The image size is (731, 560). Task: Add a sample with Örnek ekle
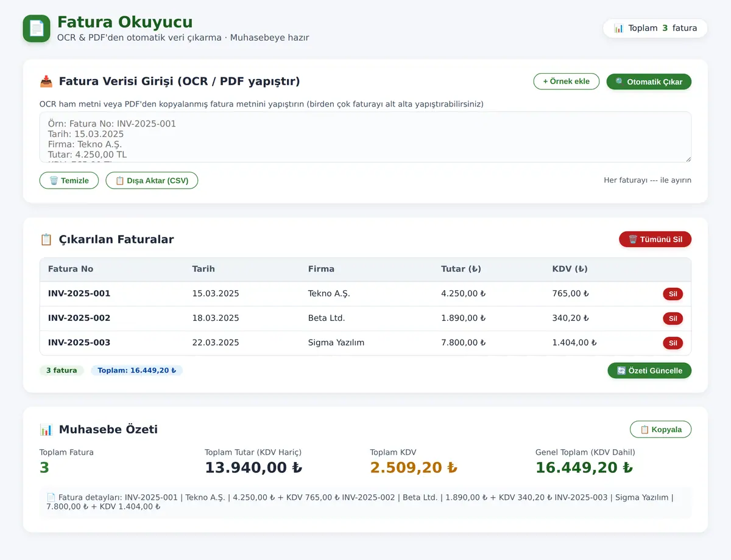click(567, 82)
